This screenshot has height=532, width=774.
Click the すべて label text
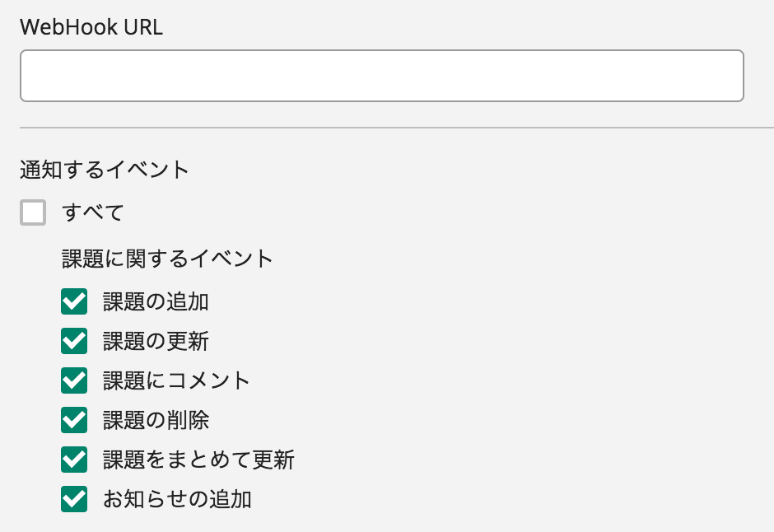(x=92, y=212)
